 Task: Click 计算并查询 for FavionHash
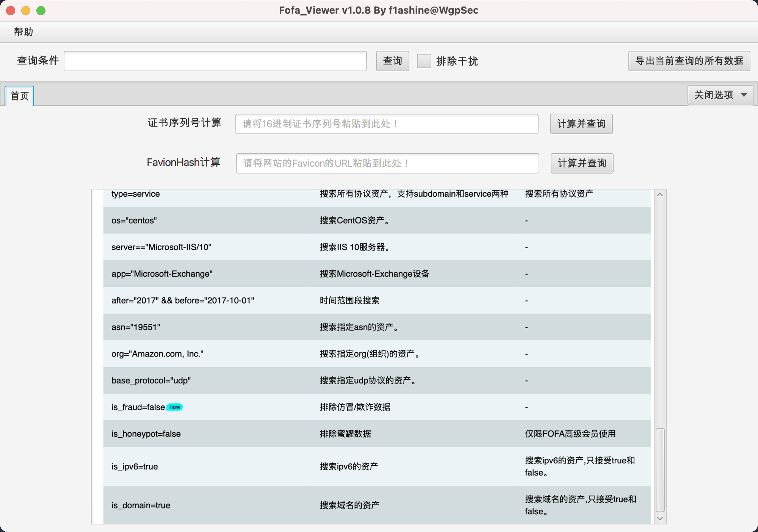point(582,163)
